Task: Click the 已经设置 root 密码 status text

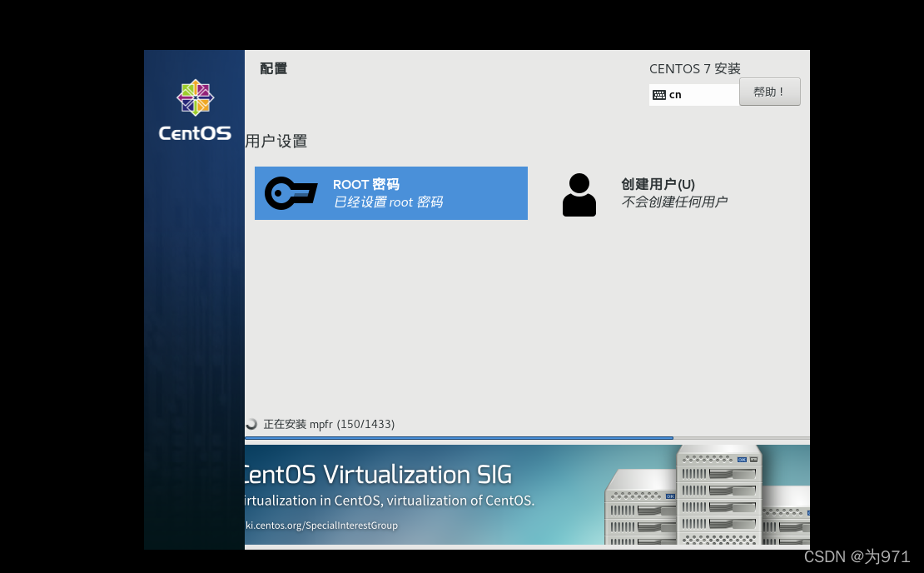Action: 388,202
